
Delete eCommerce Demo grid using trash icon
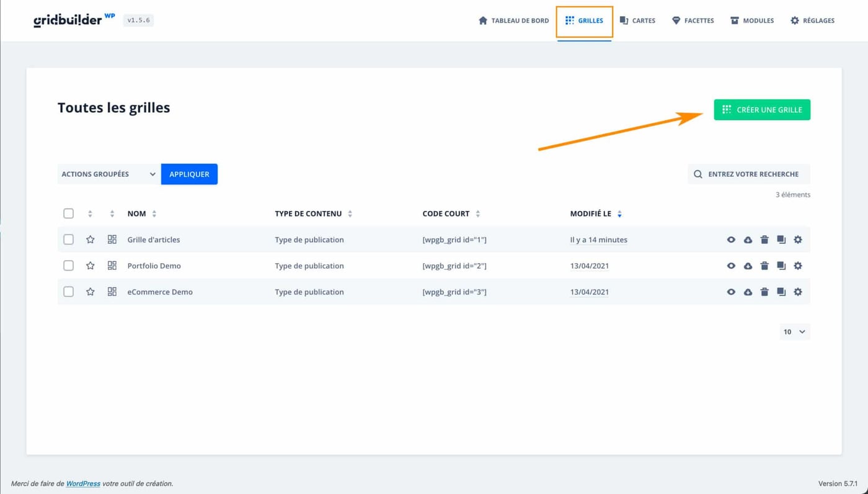tap(764, 292)
